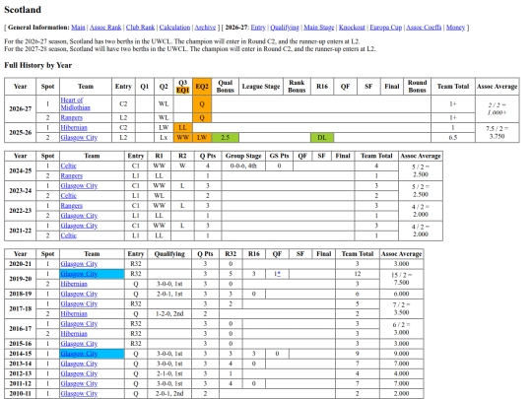Open the Qualifying link
The height and width of the screenshot is (399, 532).
tap(285, 28)
